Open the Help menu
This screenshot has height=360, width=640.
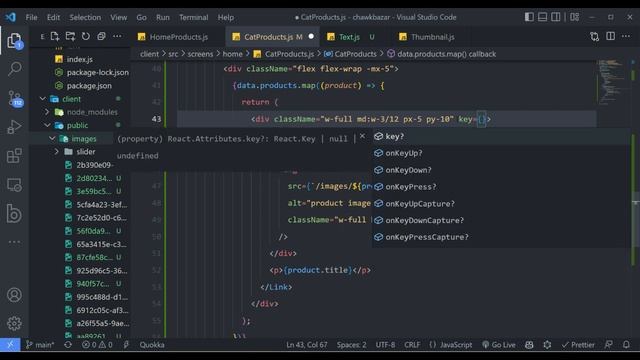point(226,18)
